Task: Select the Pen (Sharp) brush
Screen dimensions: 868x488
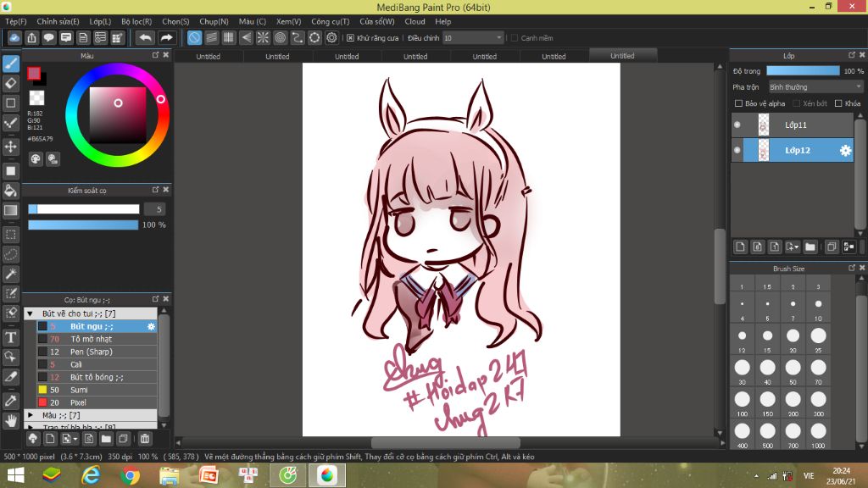Action: (x=97, y=352)
